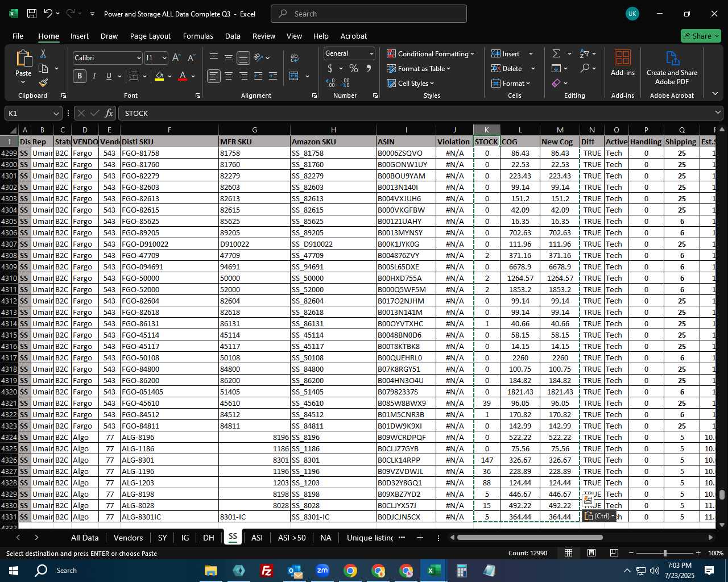Click the Decrease Font Size icon
The width and height of the screenshot is (728, 582).
pyautogui.click(x=191, y=58)
